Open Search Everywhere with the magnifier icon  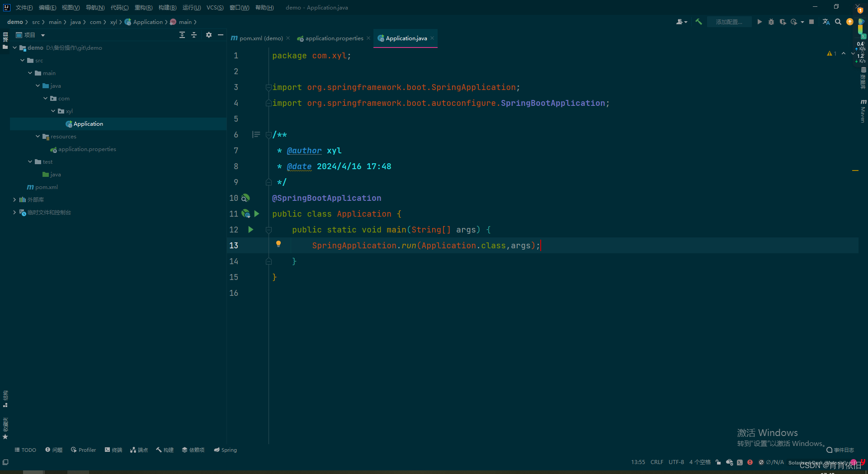coord(839,22)
